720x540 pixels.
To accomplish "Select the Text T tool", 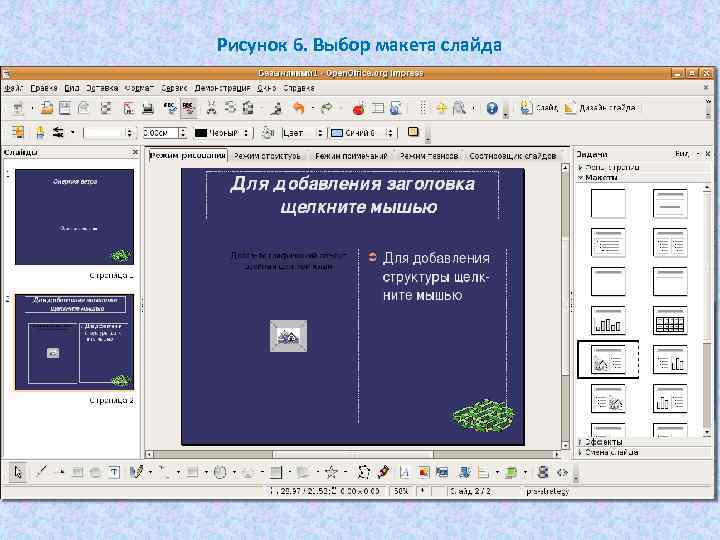I will click(114, 472).
